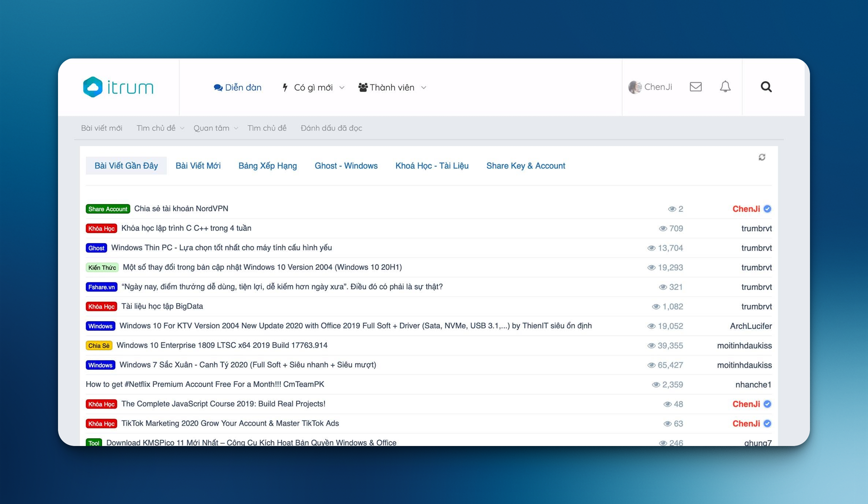Open moitinhdaukiss author on LTSC row

744,345
